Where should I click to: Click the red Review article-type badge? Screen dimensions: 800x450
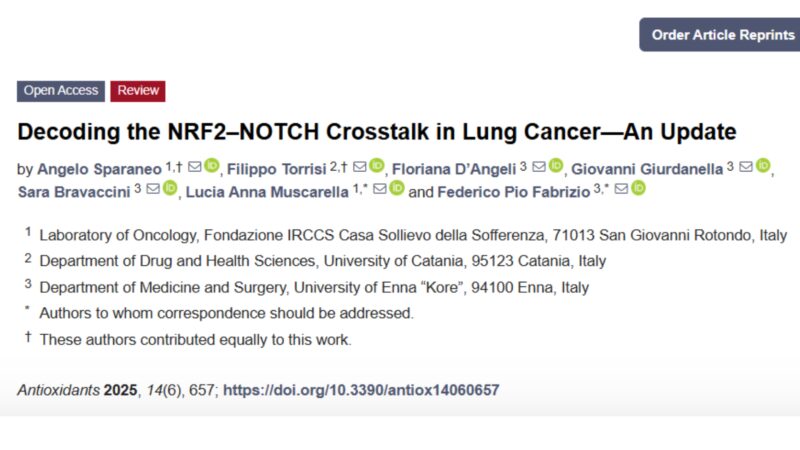138,91
